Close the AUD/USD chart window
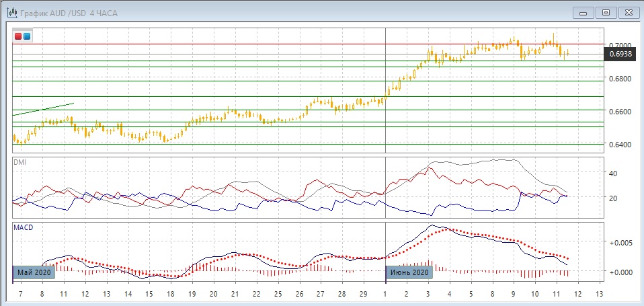Viewport: 644px width, 306px height. pos(629,13)
